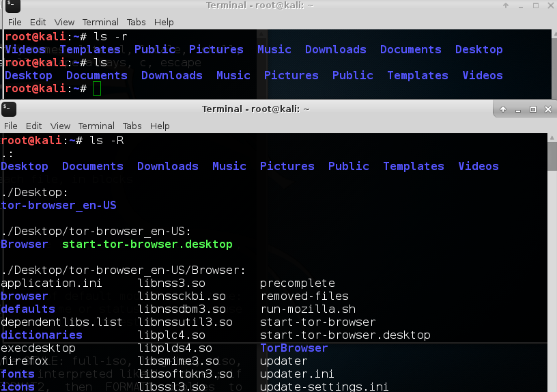Maximize the front terminal window

pyautogui.click(x=533, y=109)
